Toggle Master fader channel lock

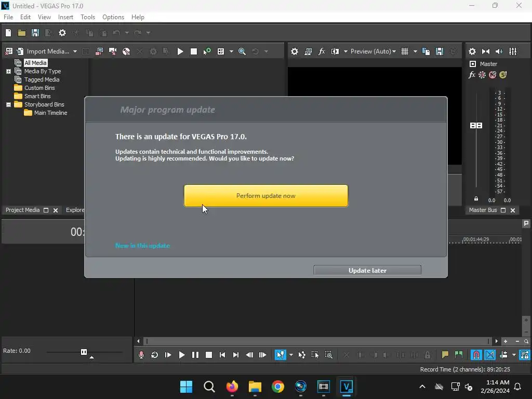click(x=476, y=199)
